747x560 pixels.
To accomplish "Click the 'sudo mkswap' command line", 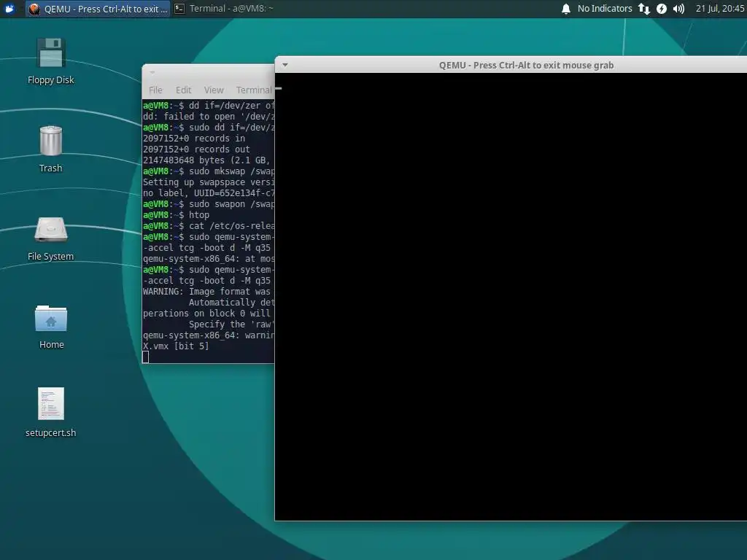I will [209, 171].
